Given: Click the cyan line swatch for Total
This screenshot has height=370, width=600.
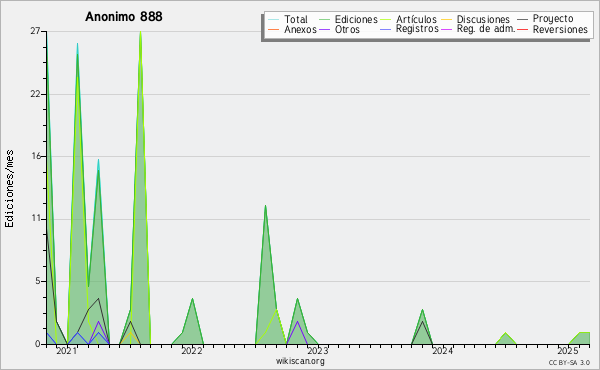Looking at the screenshot, I should 274,20.
